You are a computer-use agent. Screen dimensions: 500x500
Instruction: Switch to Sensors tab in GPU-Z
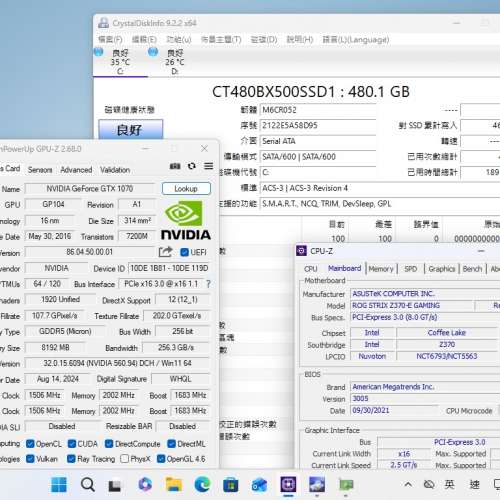pos(40,170)
